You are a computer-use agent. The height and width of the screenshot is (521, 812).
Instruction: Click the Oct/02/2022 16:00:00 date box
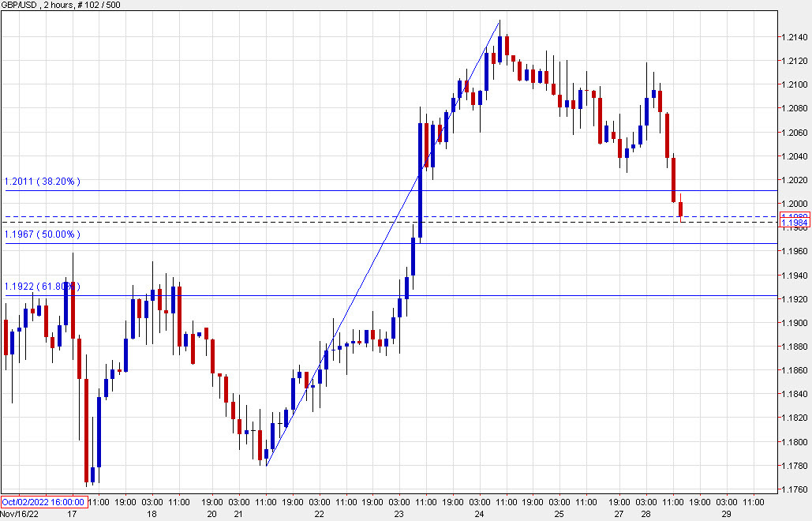tap(43, 502)
